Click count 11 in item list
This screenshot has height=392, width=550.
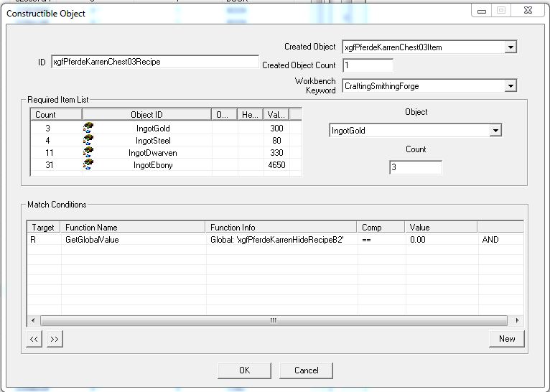[x=50, y=152]
